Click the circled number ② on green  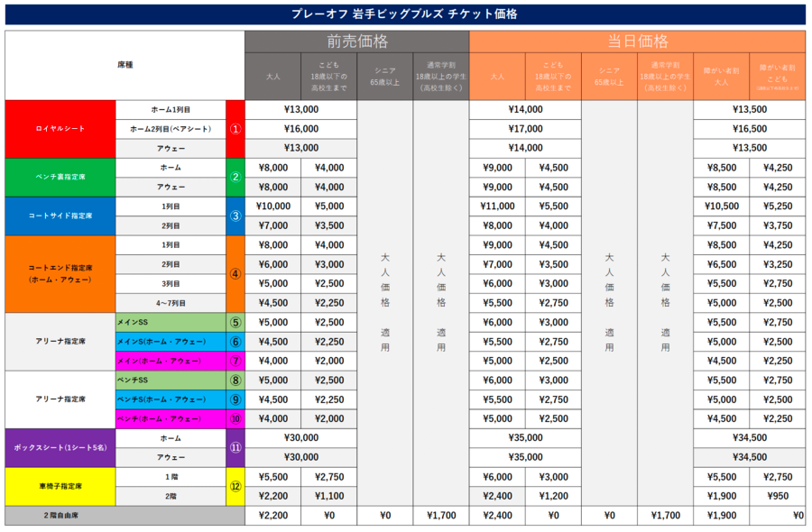tap(235, 178)
